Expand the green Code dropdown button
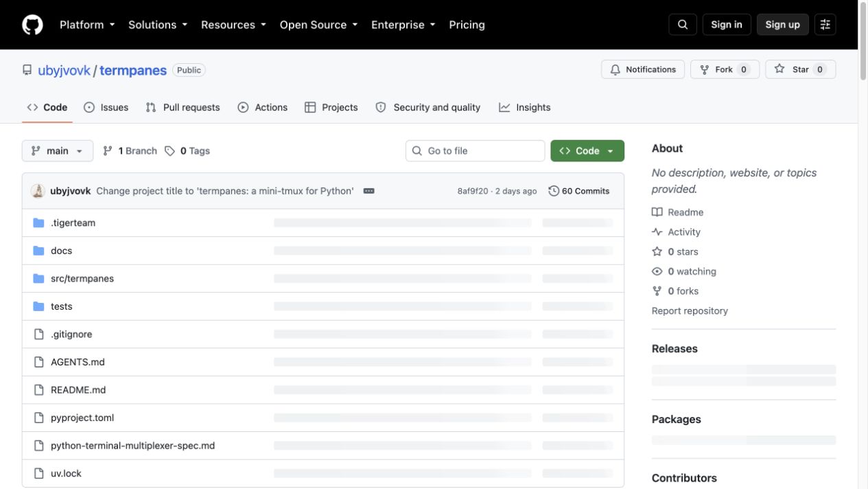This screenshot has width=868, height=489. pos(587,151)
